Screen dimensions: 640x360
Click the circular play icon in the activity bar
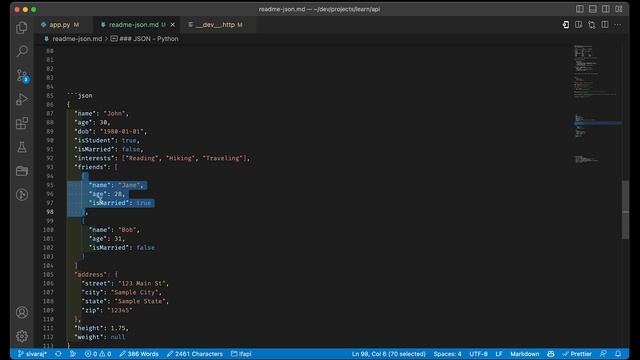pyautogui.click(x=22, y=195)
